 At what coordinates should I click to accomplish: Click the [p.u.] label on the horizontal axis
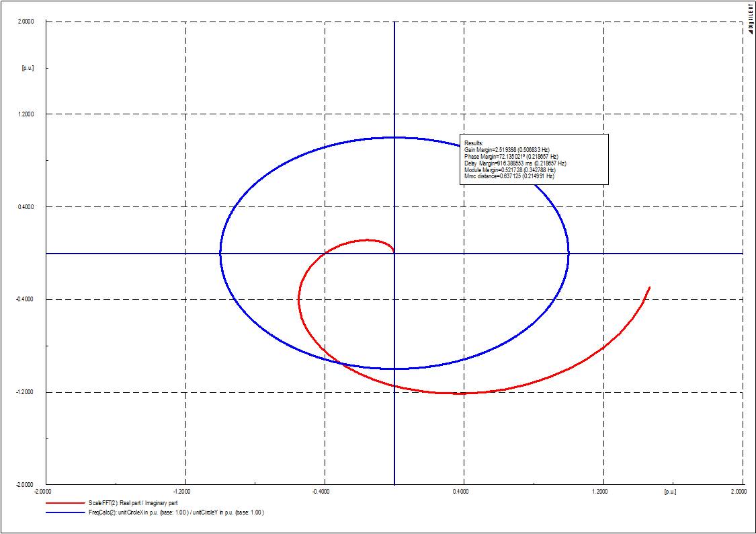(669, 492)
